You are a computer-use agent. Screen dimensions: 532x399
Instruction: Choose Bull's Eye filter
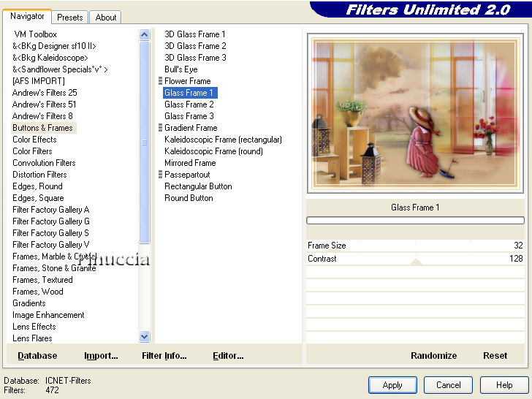click(x=181, y=69)
